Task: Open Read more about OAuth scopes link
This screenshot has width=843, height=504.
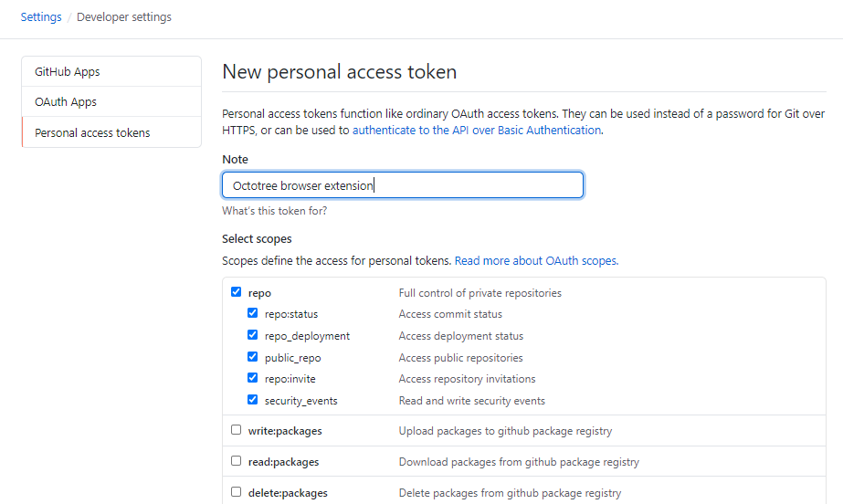Action: pos(536,260)
